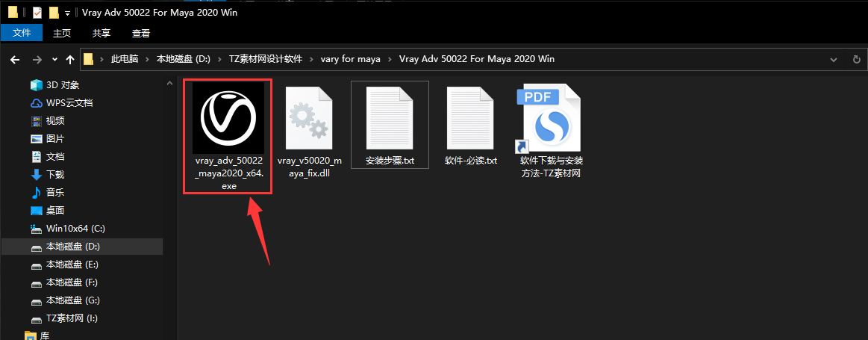The image size is (868, 340).
Task: Click the folder icon in address bar
Action: pyautogui.click(x=89, y=59)
